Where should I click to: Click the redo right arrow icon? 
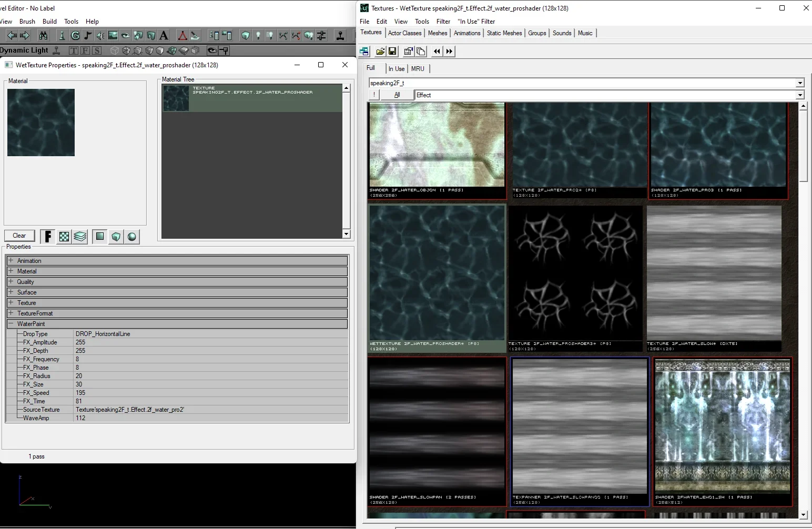[x=24, y=35]
